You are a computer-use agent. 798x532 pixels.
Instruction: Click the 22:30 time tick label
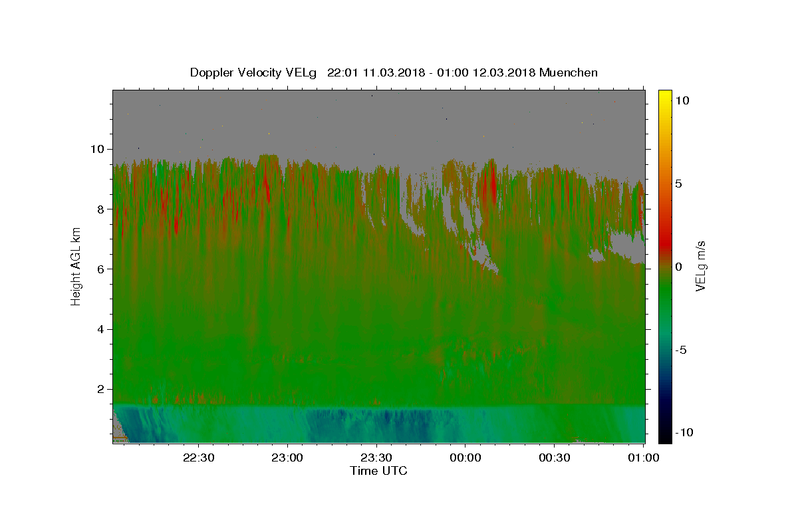point(199,458)
